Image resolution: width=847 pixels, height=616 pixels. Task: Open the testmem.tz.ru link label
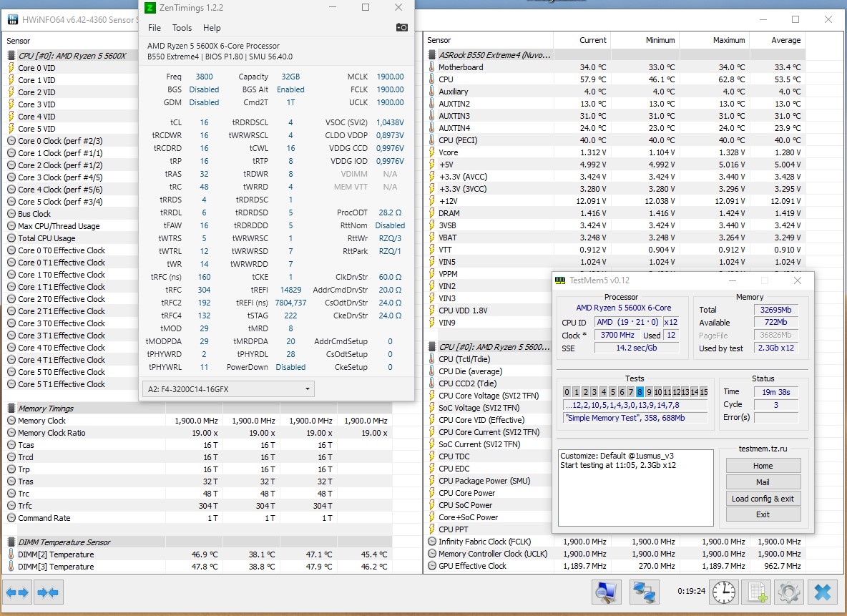pos(763,449)
